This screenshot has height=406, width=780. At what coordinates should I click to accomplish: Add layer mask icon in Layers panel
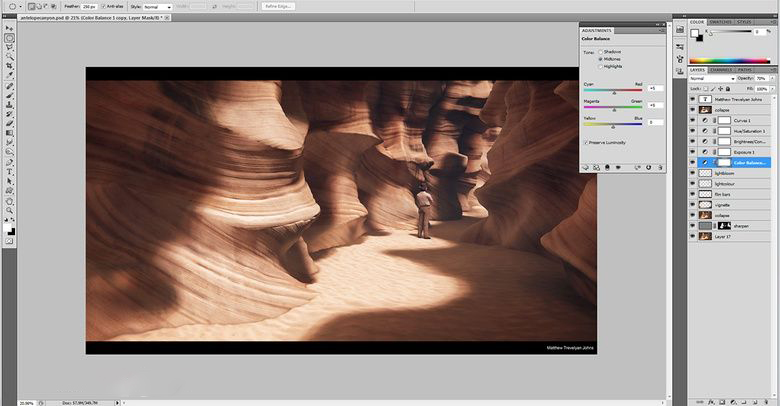point(722,401)
